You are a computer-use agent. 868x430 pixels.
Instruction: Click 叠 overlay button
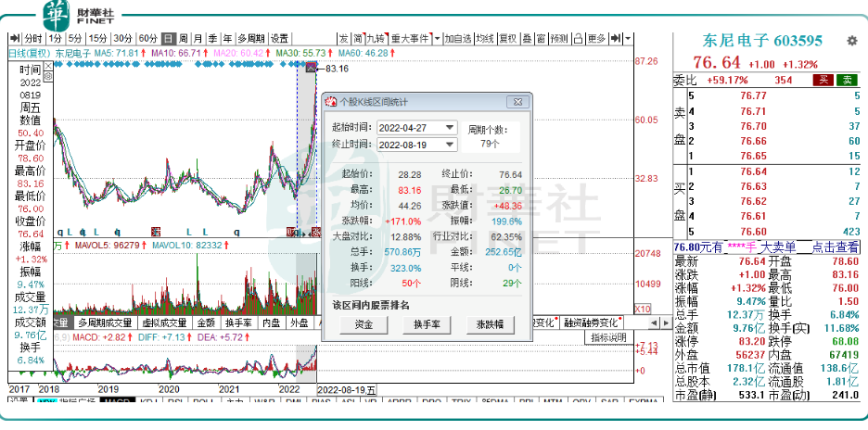[527, 39]
